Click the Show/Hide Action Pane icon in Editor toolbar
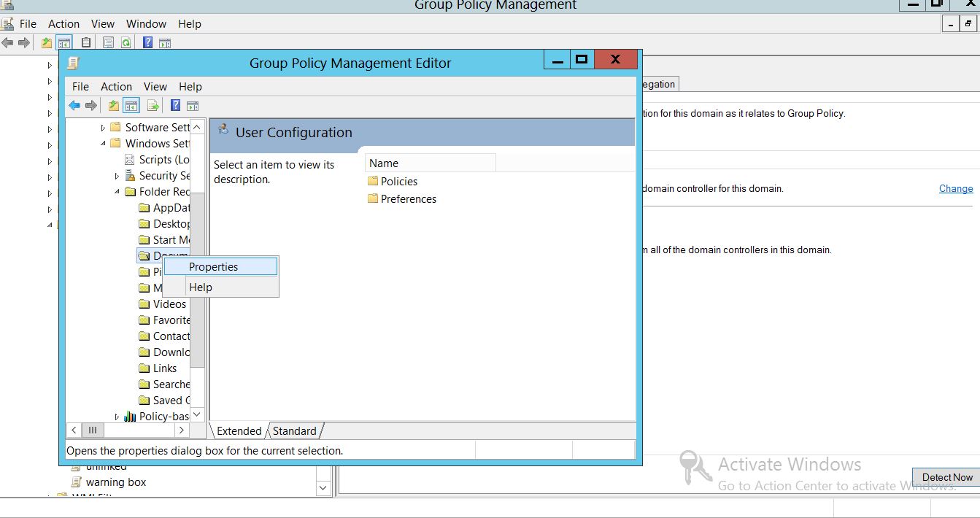The height and width of the screenshot is (518, 980). (x=193, y=106)
